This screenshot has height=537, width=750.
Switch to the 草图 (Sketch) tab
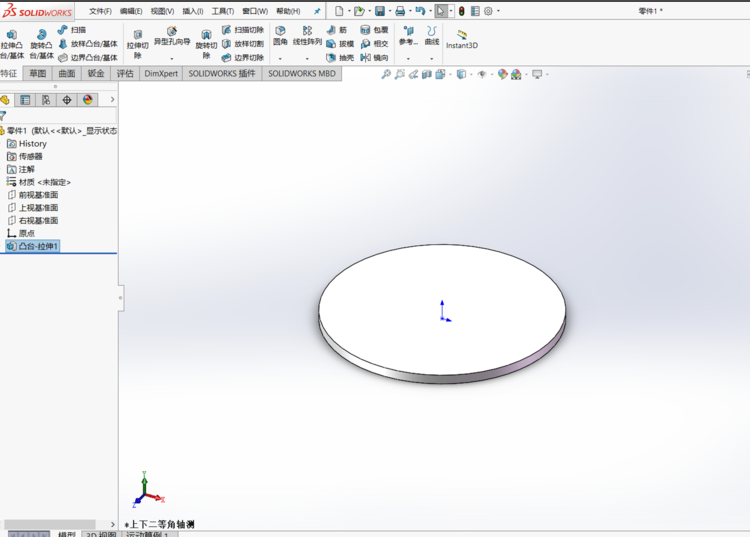[37, 74]
